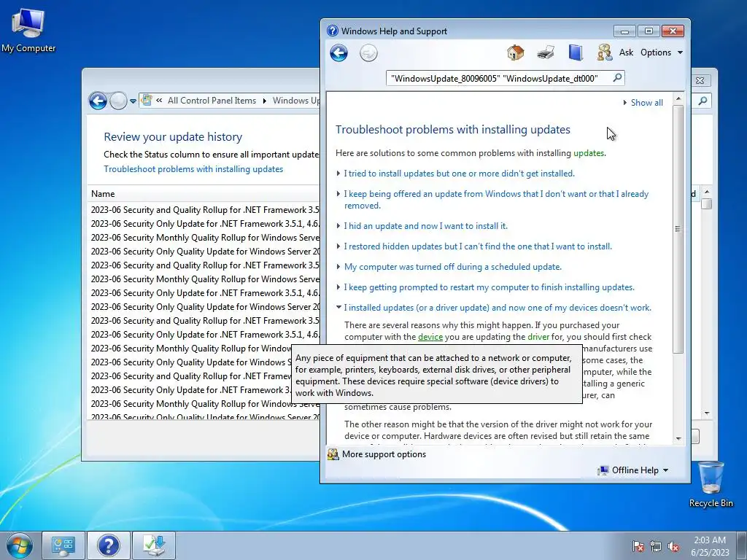Click the volume muted tray icon
The image size is (747, 560).
673,546
